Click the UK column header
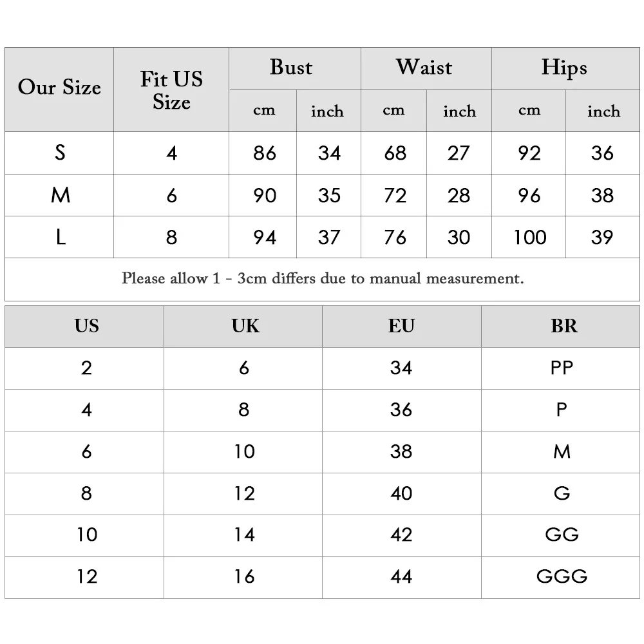The height and width of the screenshot is (644, 644). [243, 327]
